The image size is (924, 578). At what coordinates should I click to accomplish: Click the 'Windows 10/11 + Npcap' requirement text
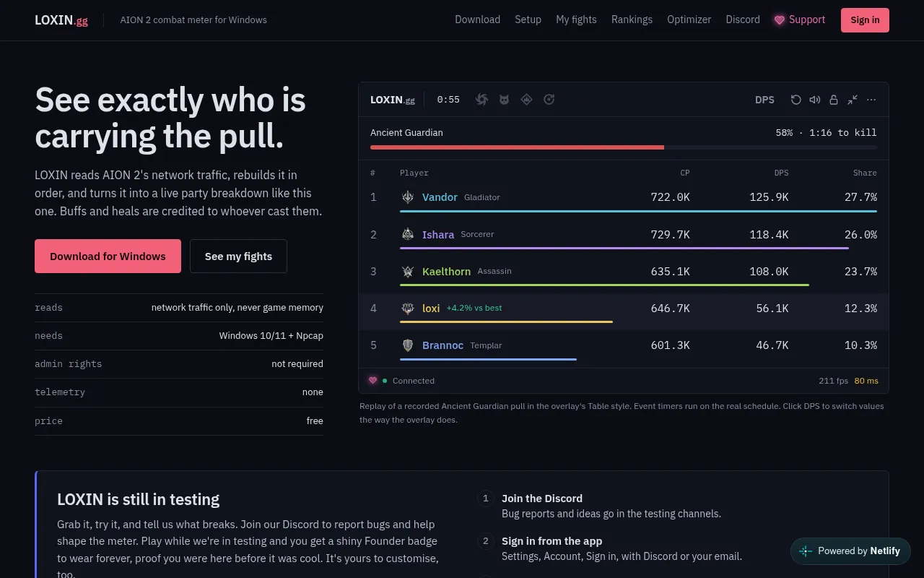click(x=271, y=335)
